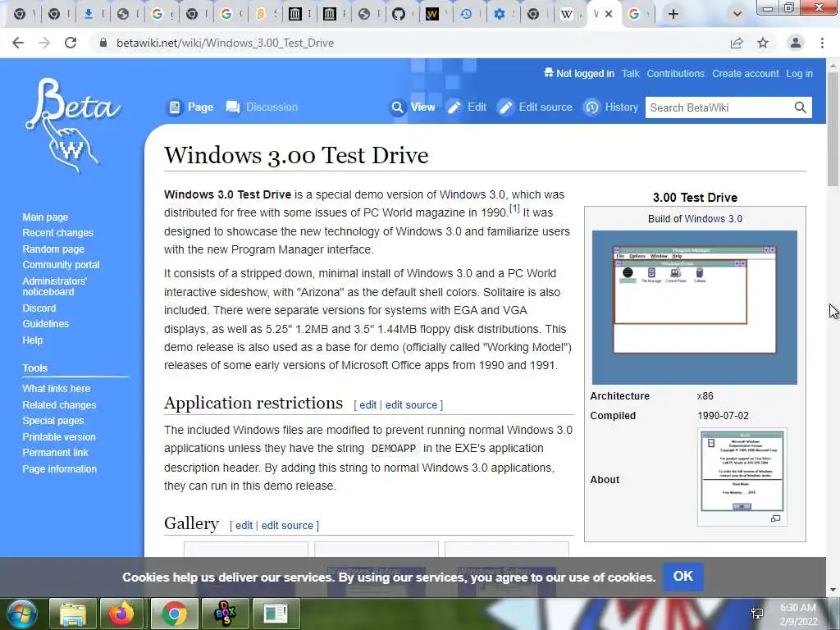
Task: Open the About dialog thumbnail
Action: click(742, 472)
